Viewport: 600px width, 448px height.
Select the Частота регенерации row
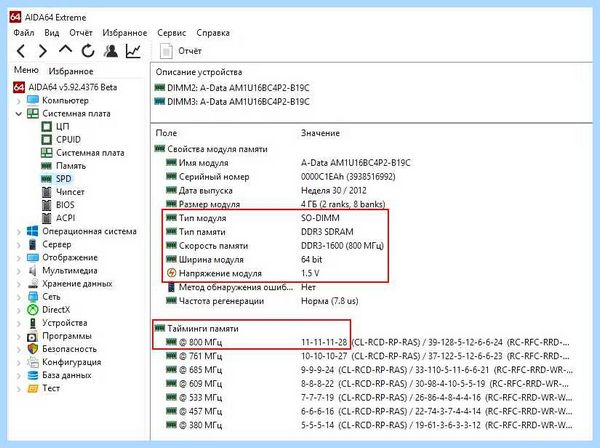pyautogui.click(x=262, y=301)
